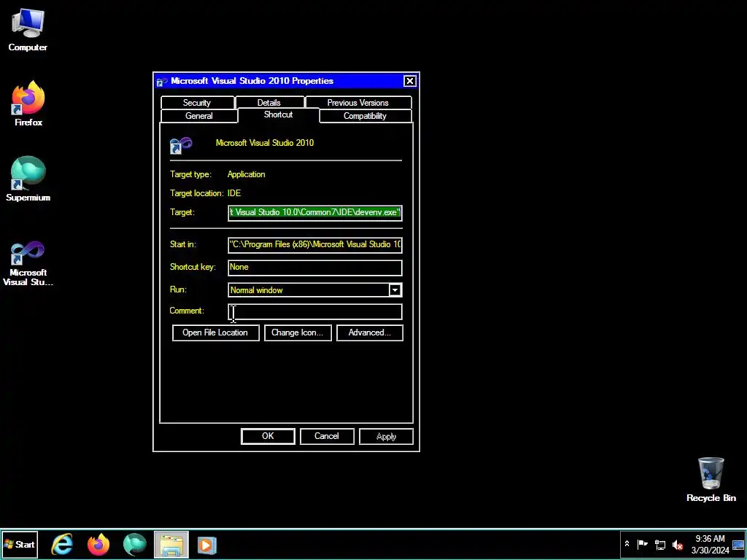Screen dimensions: 747x560
Task: Select the Shortcut tab
Action: 278,114
